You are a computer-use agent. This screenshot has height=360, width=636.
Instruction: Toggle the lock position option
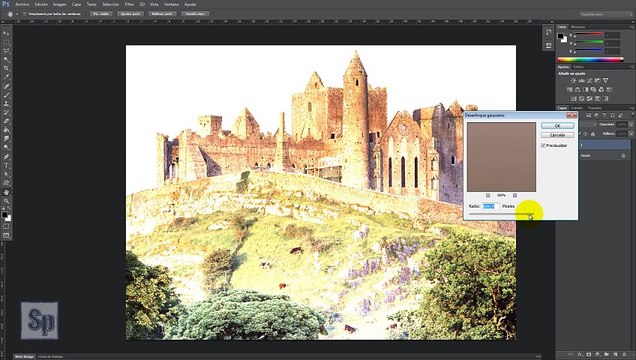click(x=585, y=134)
